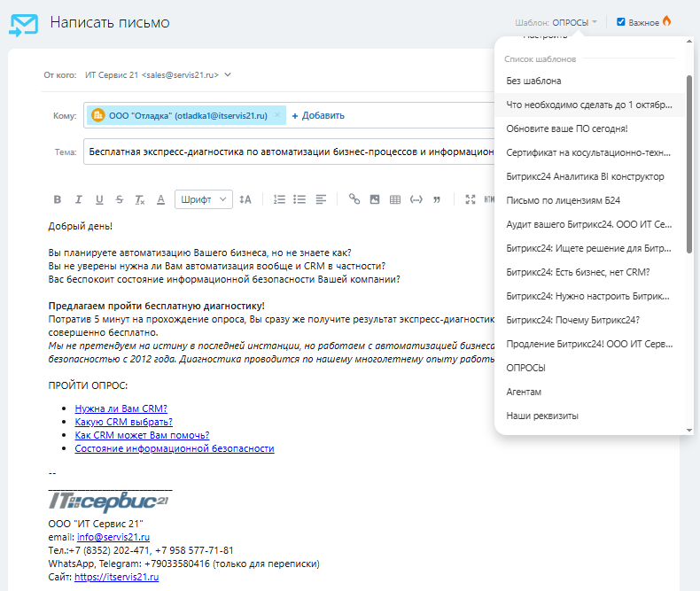
Task: Switch to HTML source mode
Action: [489, 199]
